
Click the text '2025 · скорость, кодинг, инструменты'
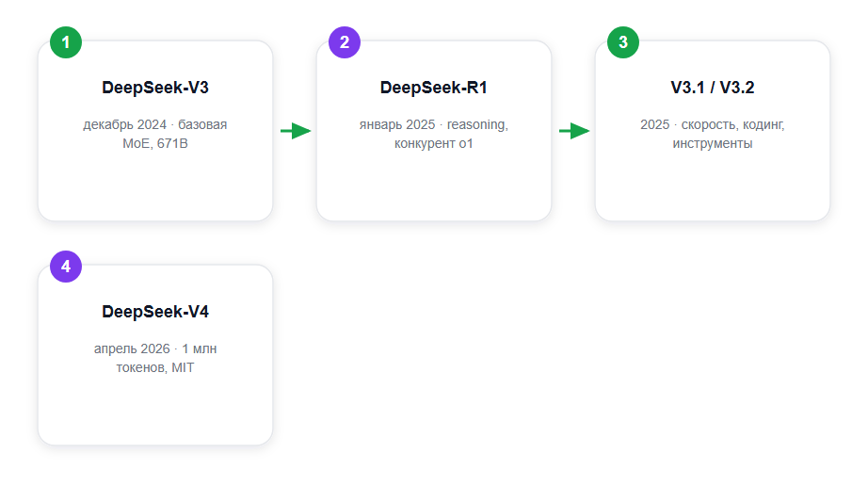click(x=713, y=134)
